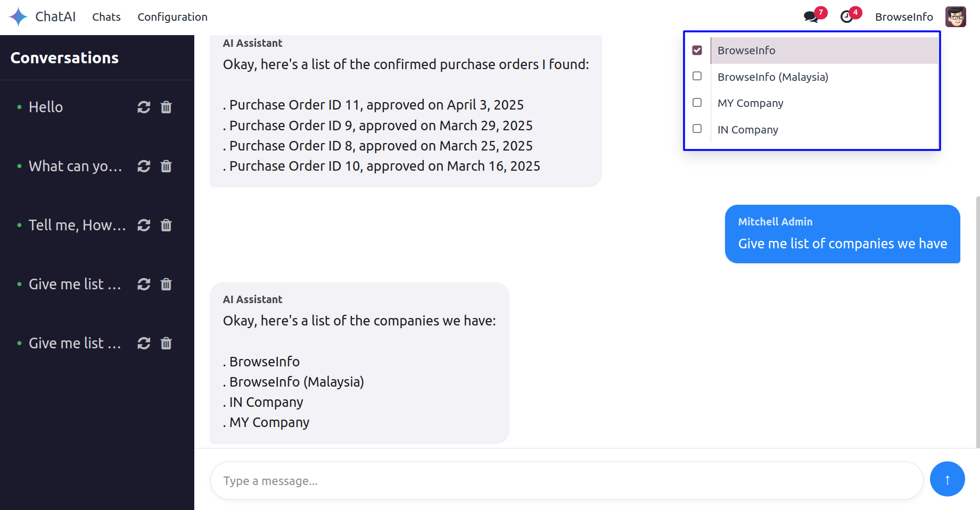Open the Chats menu
This screenshot has height=510, width=980.
(106, 17)
